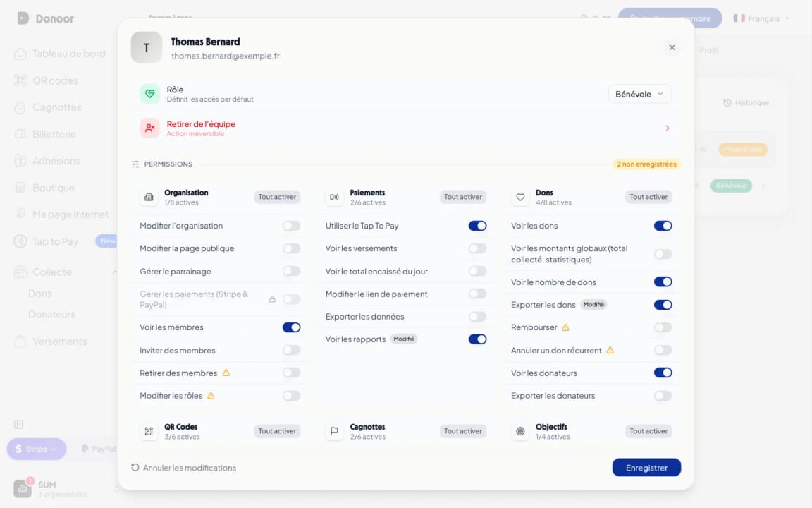This screenshot has width=812, height=508.
Task: Click the Objectifs target icon
Action: click(x=520, y=431)
